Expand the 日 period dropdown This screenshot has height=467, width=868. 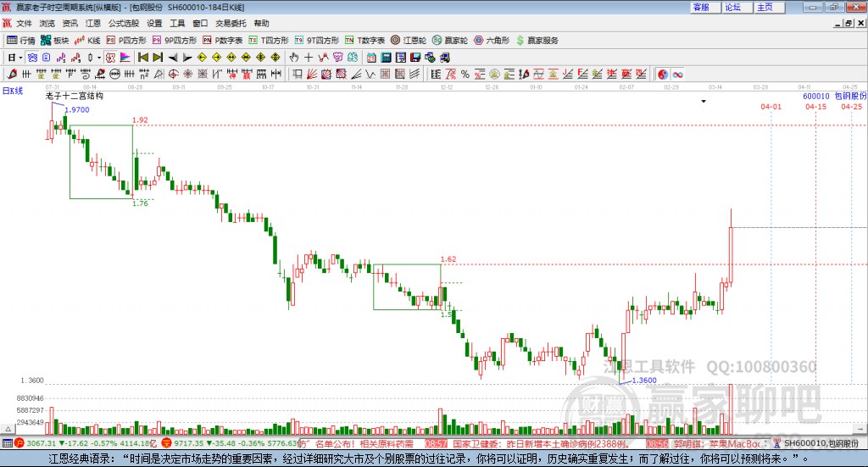tap(20, 58)
